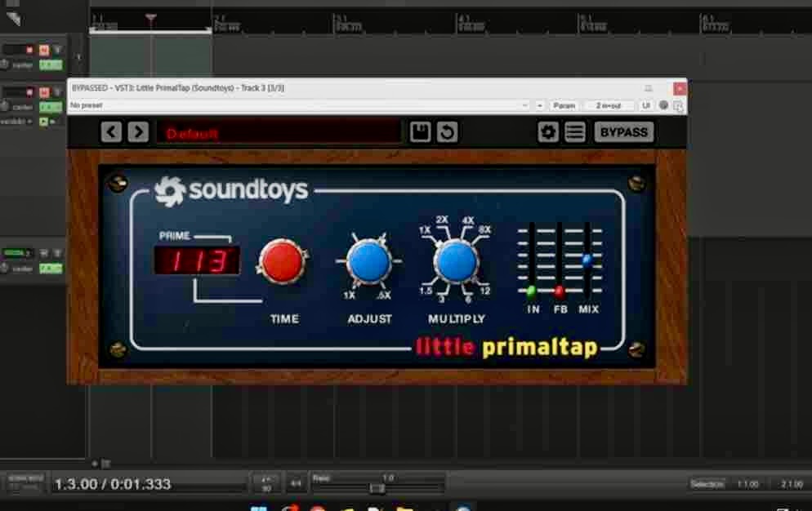Click the tempo field showing 90
Viewport: 812px width, 511px height.
pyautogui.click(x=266, y=485)
